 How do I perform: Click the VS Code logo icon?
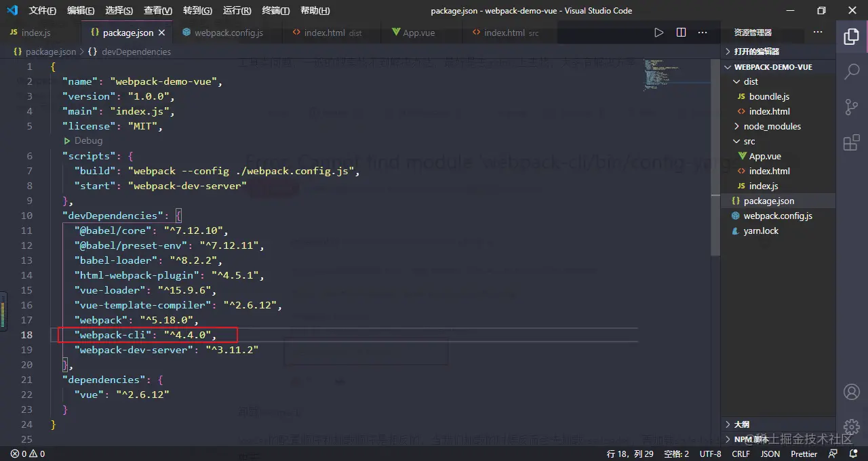(x=12, y=10)
